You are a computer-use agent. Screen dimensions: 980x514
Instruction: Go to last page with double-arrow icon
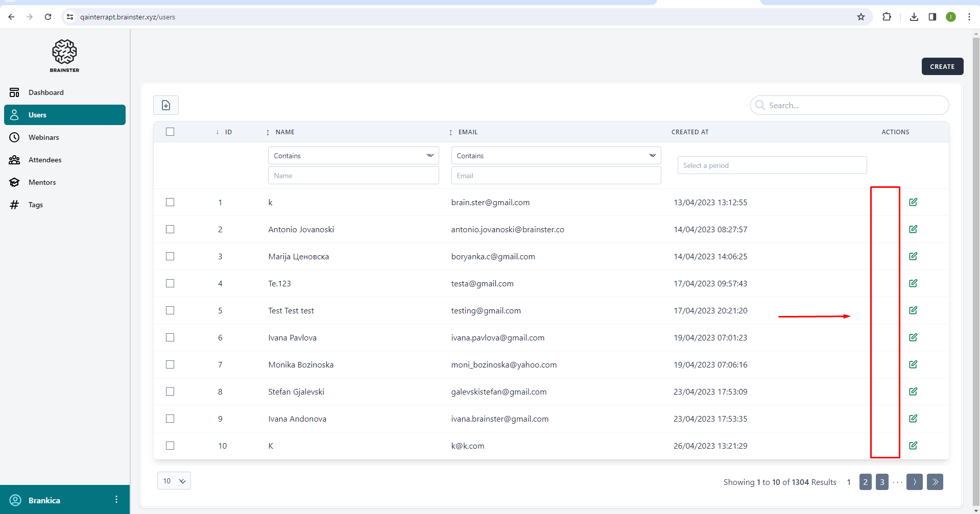(935, 482)
